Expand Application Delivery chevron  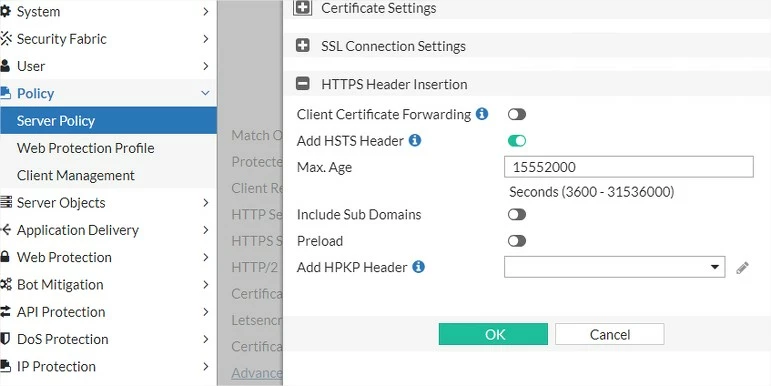click(206, 230)
